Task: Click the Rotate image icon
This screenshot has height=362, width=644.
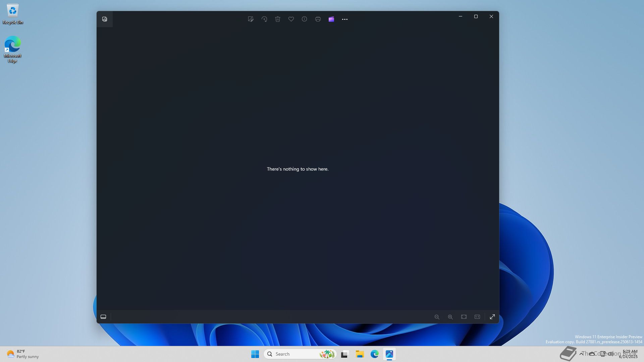Action: coord(264,19)
